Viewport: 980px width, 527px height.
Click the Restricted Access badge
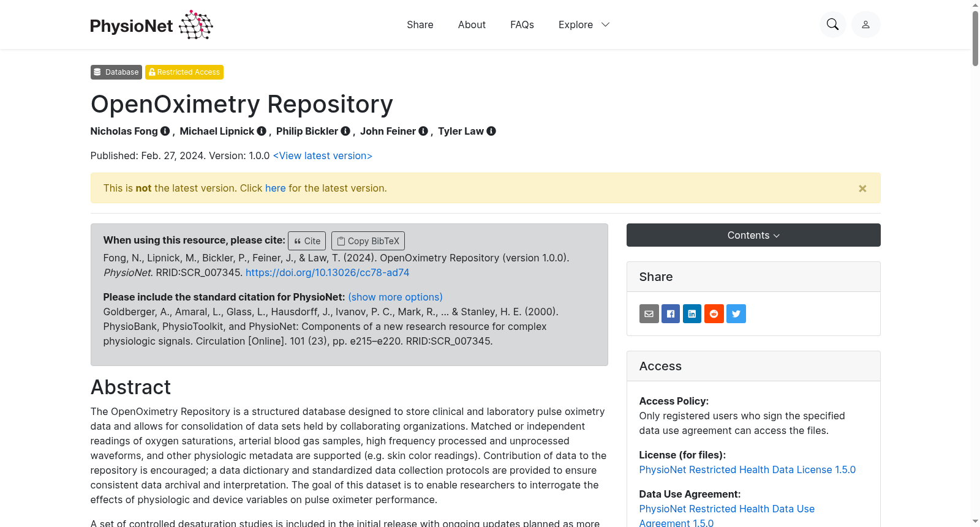(x=184, y=72)
